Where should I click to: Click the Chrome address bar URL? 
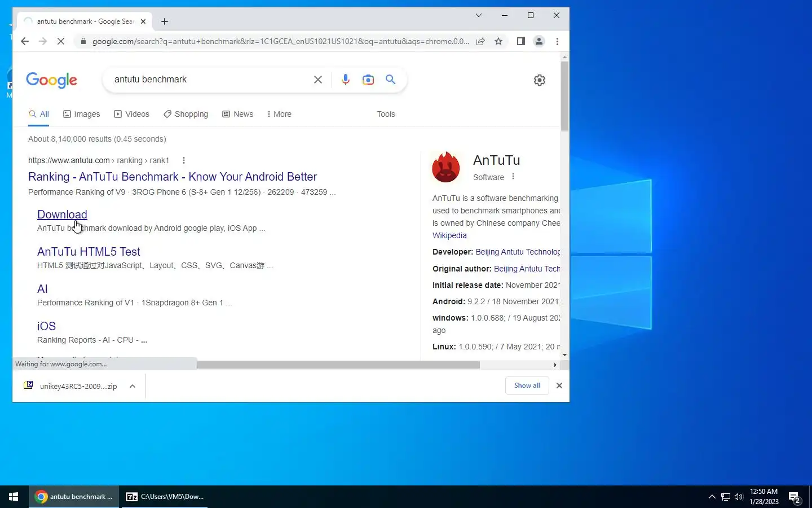[280, 41]
